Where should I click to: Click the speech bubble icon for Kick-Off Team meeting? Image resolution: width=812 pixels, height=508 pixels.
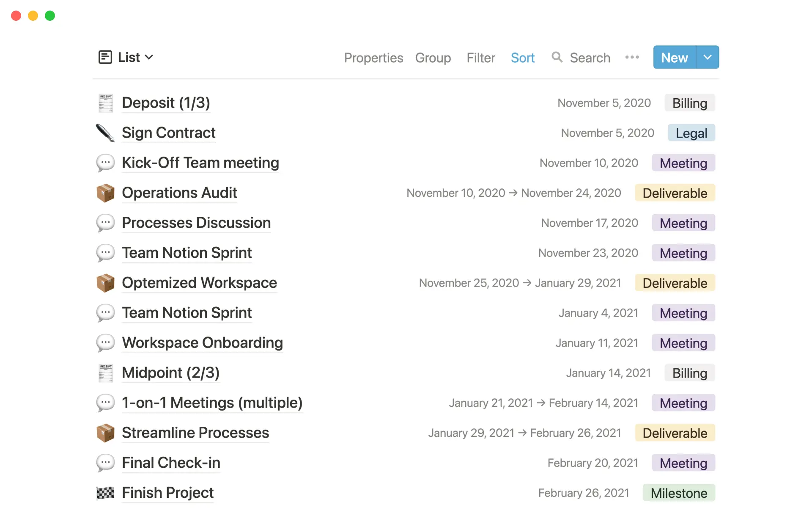point(106,163)
